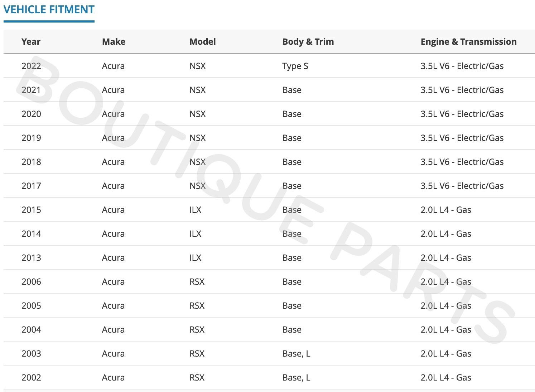Click the 2013 row engine cell
This screenshot has height=392, width=535.
pos(446,258)
